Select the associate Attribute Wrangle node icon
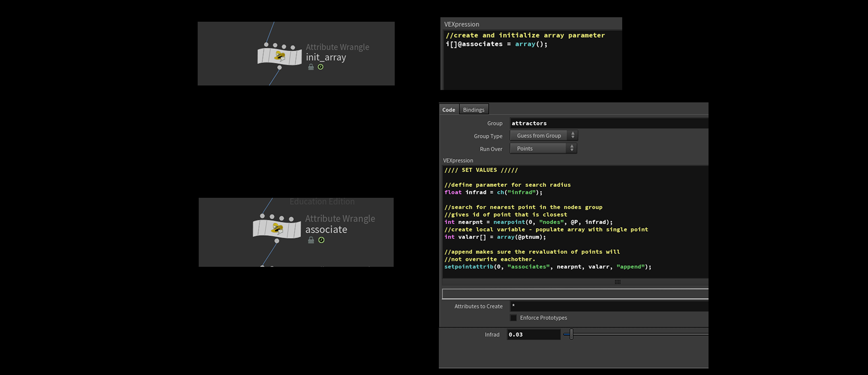This screenshot has height=375, width=868. pos(276,228)
